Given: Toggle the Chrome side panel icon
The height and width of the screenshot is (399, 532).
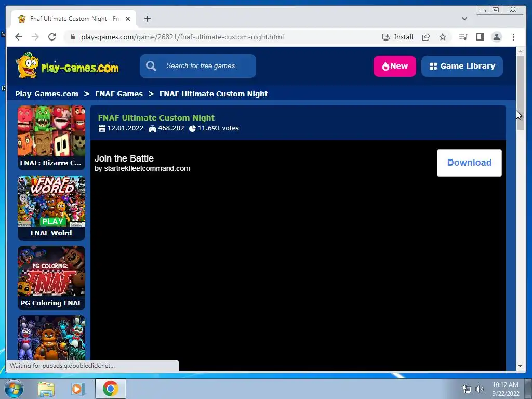Looking at the screenshot, I should pyautogui.click(x=480, y=37).
